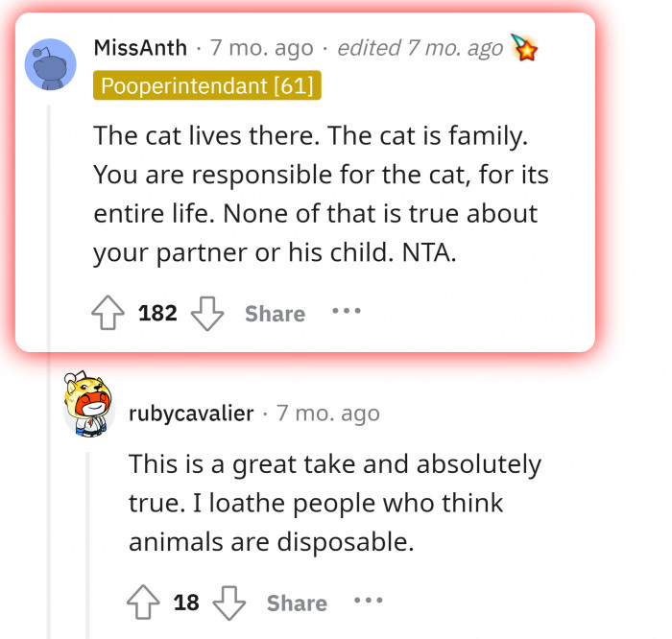
Task: Click the award icon beside edited timestamp
Action: [524, 47]
